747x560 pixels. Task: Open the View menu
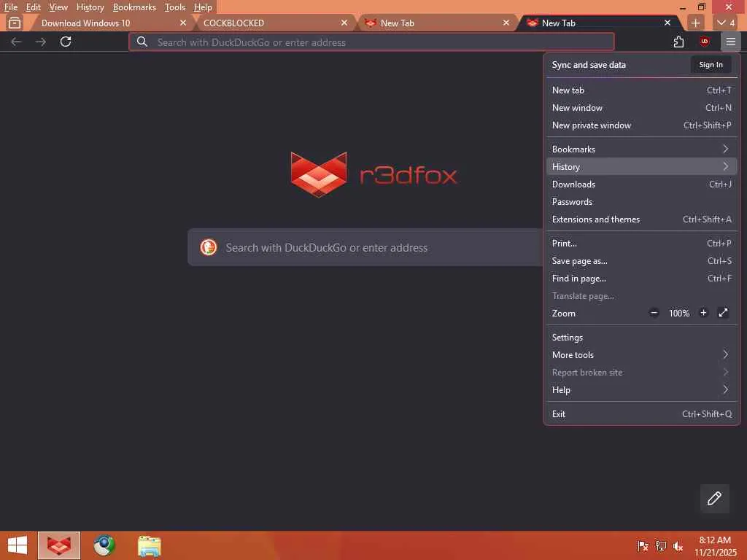click(58, 7)
